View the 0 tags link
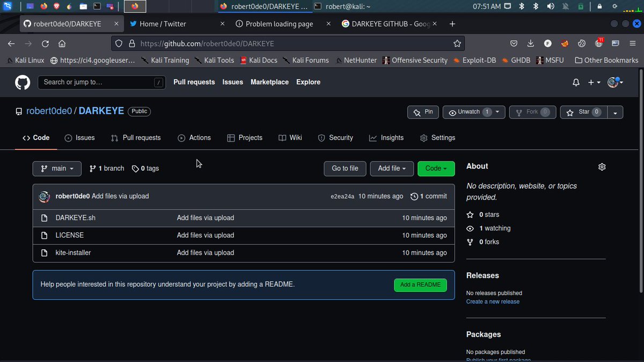 point(145,168)
